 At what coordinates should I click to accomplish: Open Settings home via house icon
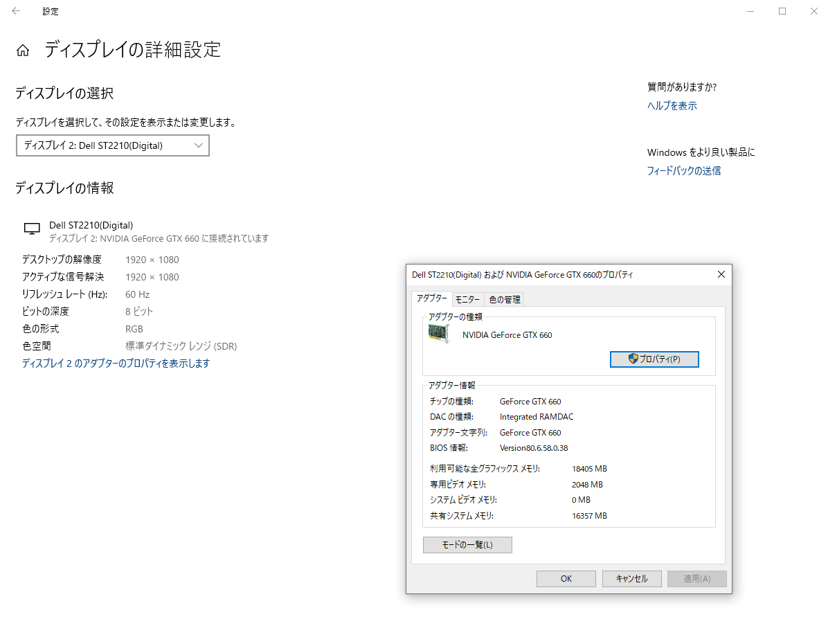pyautogui.click(x=23, y=50)
